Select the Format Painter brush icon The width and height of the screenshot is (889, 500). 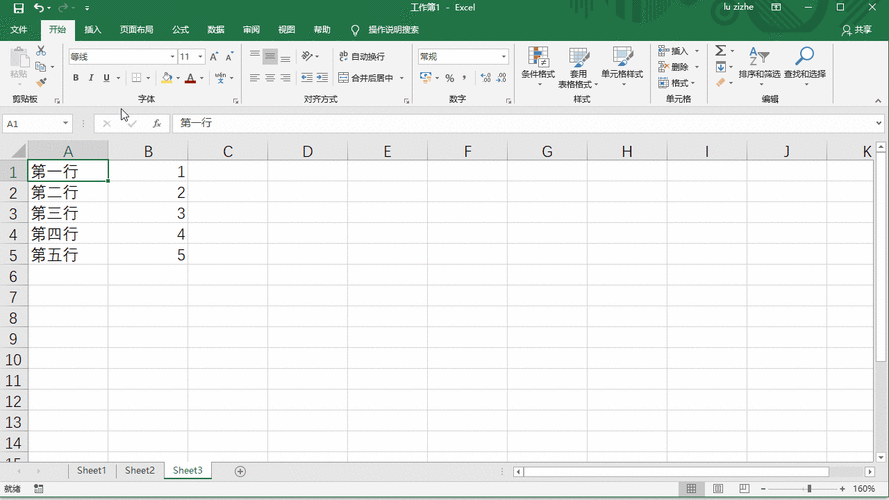(x=41, y=83)
